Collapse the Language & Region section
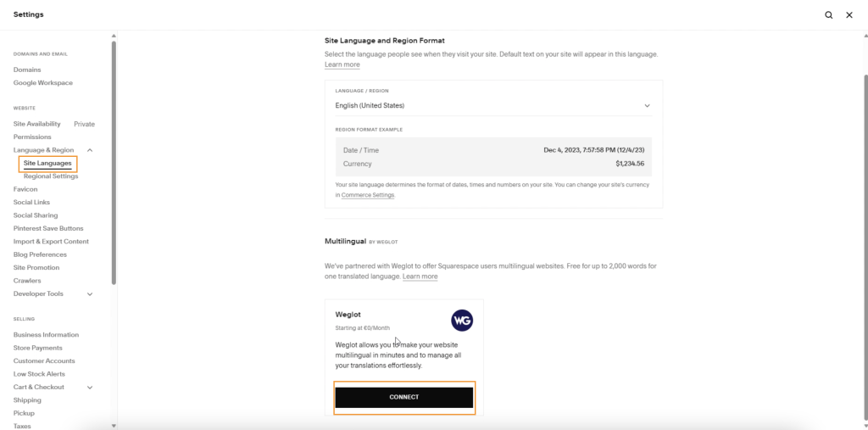Image resolution: width=868 pixels, height=430 pixels. (x=90, y=150)
